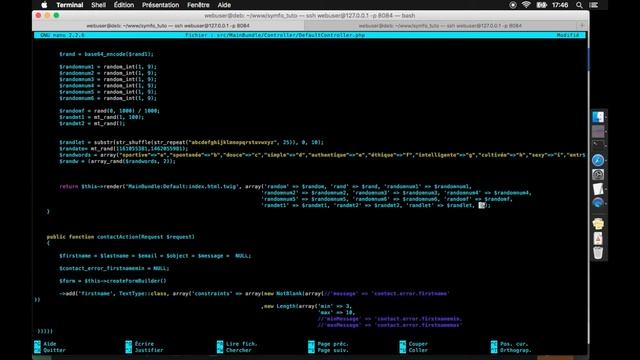640x360 pixels.
Task: Place cursor on the $randw = (array_rand line
Action: click(118, 161)
